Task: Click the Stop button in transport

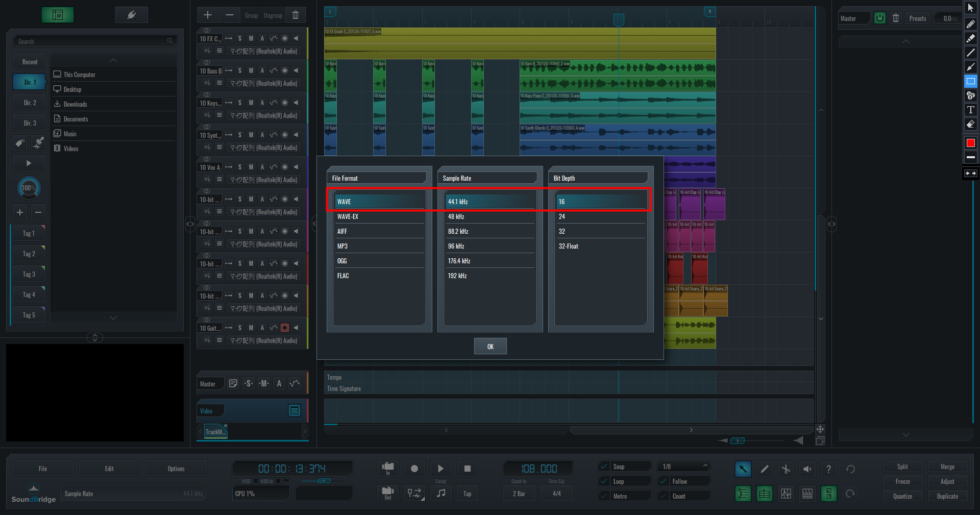Action: click(467, 469)
